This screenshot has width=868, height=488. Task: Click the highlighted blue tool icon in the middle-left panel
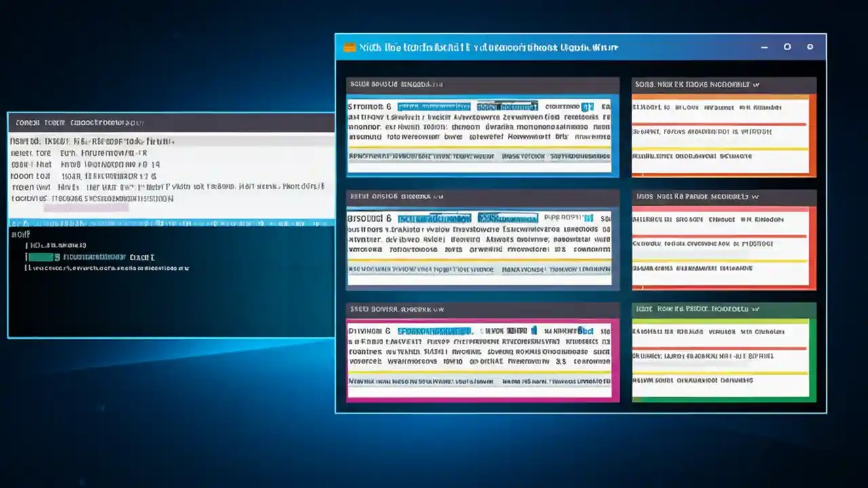tap(434, 218)
